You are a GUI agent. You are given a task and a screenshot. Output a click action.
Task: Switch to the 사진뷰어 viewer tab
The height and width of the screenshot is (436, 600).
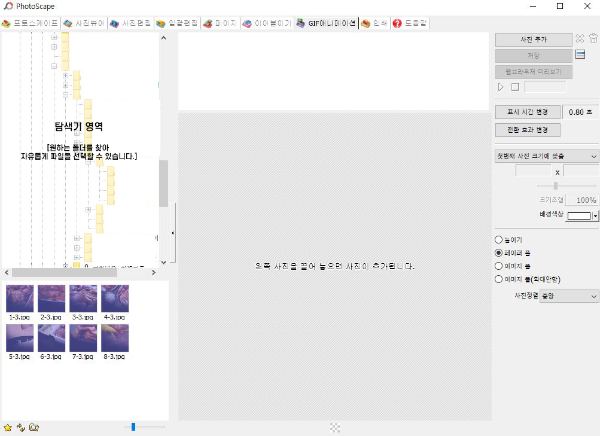coord(84,23)
